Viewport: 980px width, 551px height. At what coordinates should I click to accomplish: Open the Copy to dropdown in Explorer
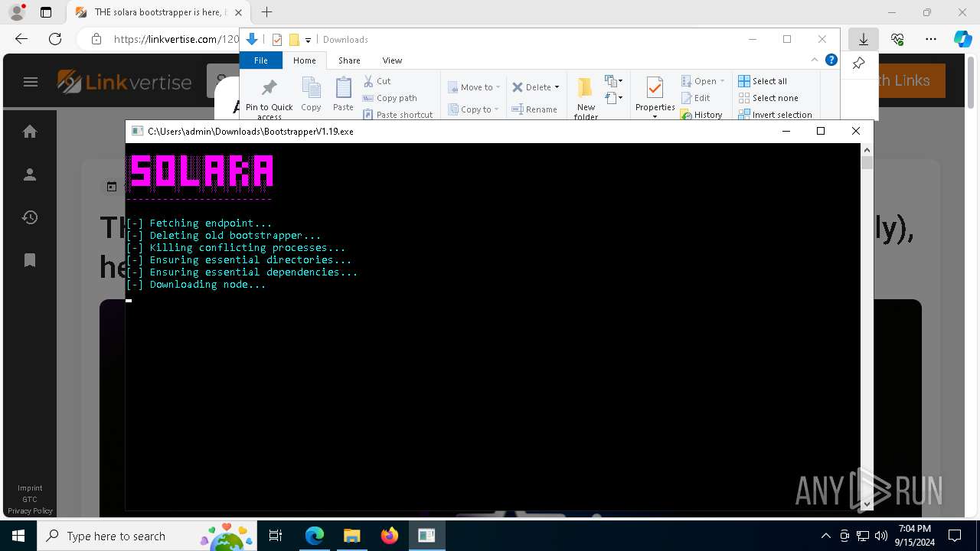click(474, 109)
